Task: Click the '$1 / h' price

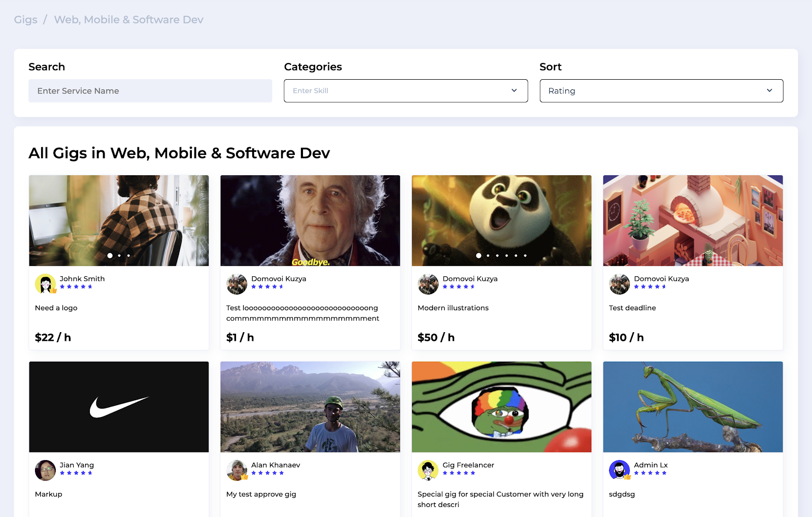Action: pos(240,338)
